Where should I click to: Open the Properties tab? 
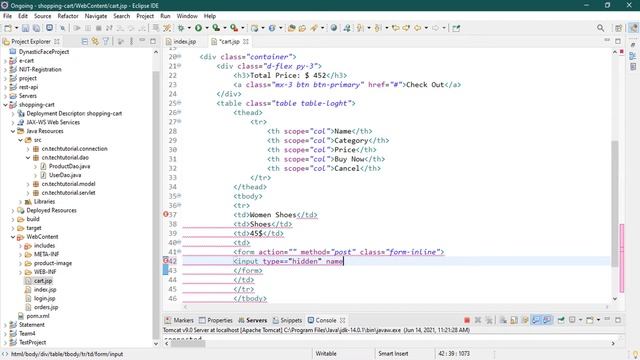click(x=216, y=320)
